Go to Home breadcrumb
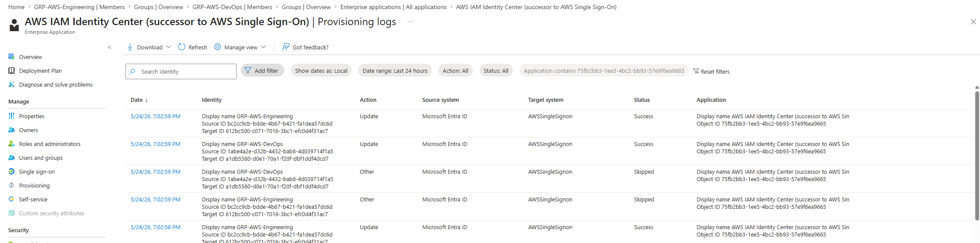 point(16,7)
